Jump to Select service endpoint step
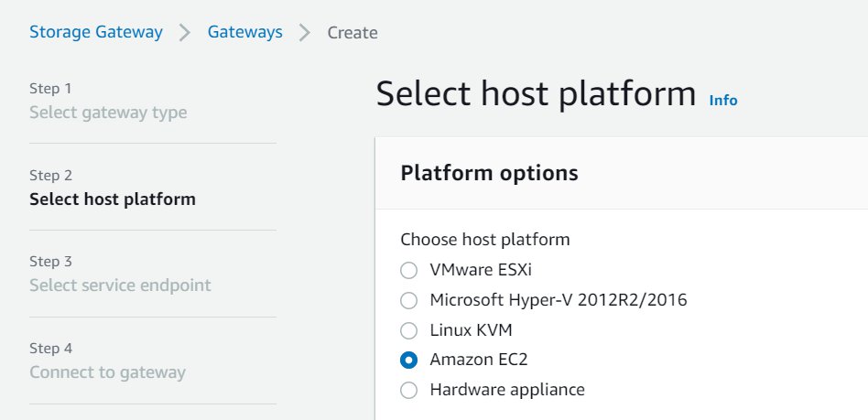868x420 pixels. click(120, 285)
